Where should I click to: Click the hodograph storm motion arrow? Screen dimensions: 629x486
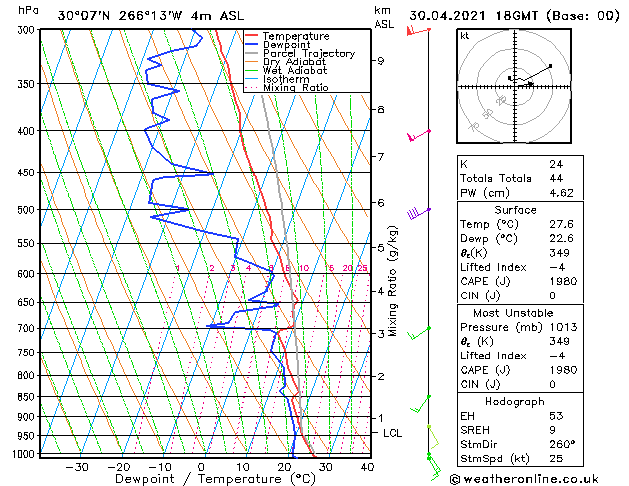pos(526,83)
